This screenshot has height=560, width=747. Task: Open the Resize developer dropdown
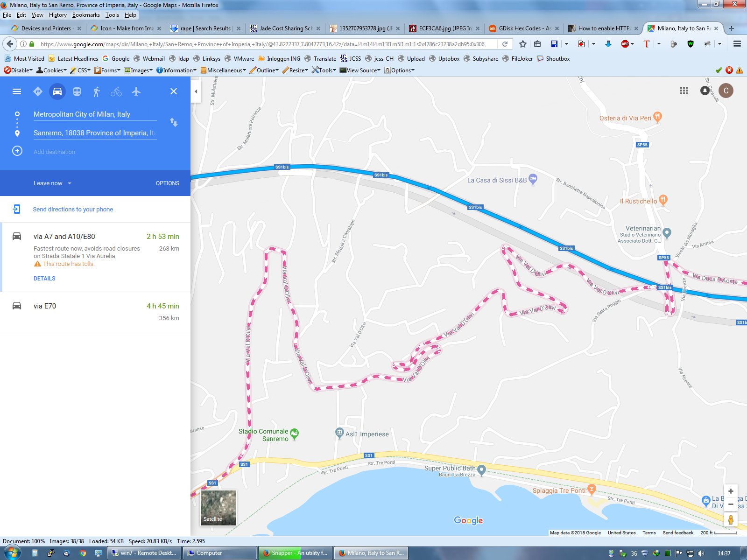[x=295, y=70]
